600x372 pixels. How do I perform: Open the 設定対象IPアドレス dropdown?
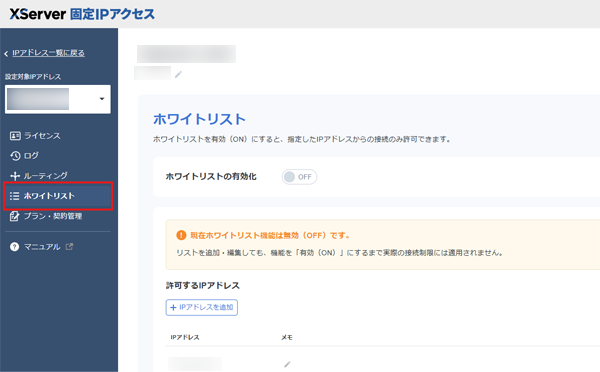[58, 99]
